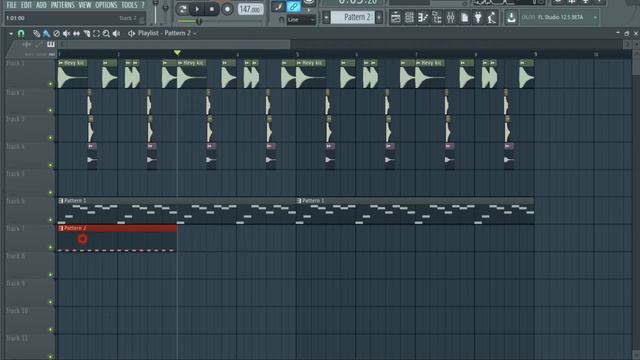Screen dimensions: 640x360
Task: Click the waveform icon above track headers
Action: click(x=27, y=44)
